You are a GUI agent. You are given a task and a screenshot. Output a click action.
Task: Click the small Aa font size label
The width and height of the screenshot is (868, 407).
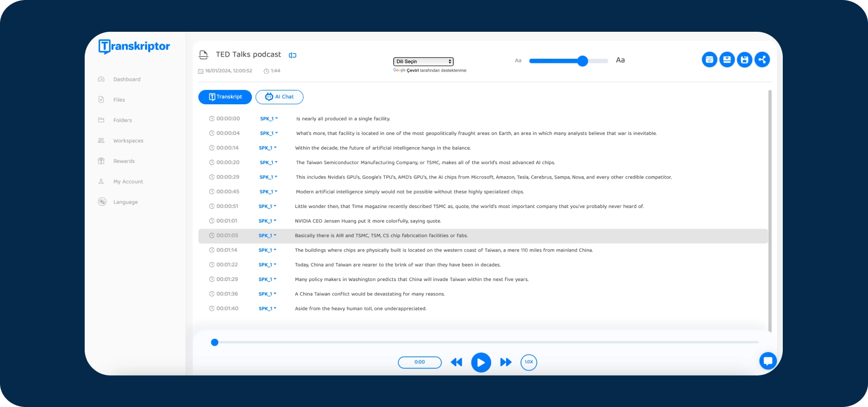518,60
